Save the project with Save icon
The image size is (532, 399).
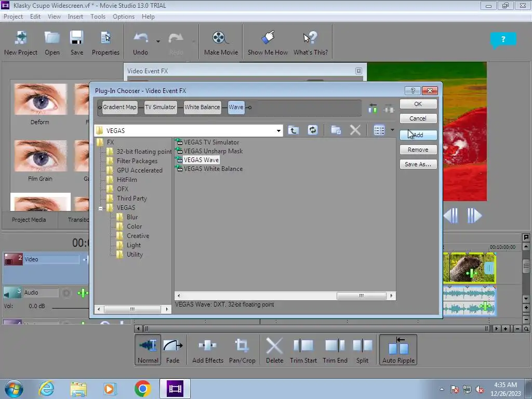click(x=77, y=43)
